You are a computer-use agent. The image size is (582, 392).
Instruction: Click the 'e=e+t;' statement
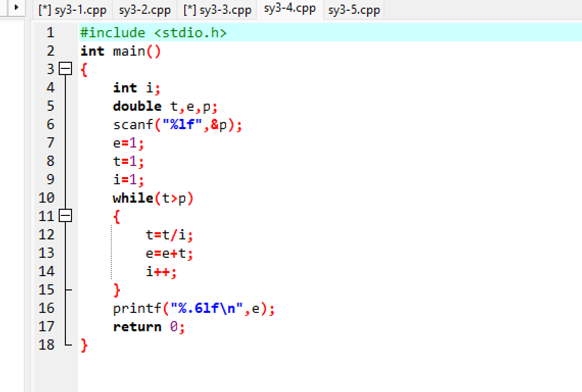pos(169,254)
